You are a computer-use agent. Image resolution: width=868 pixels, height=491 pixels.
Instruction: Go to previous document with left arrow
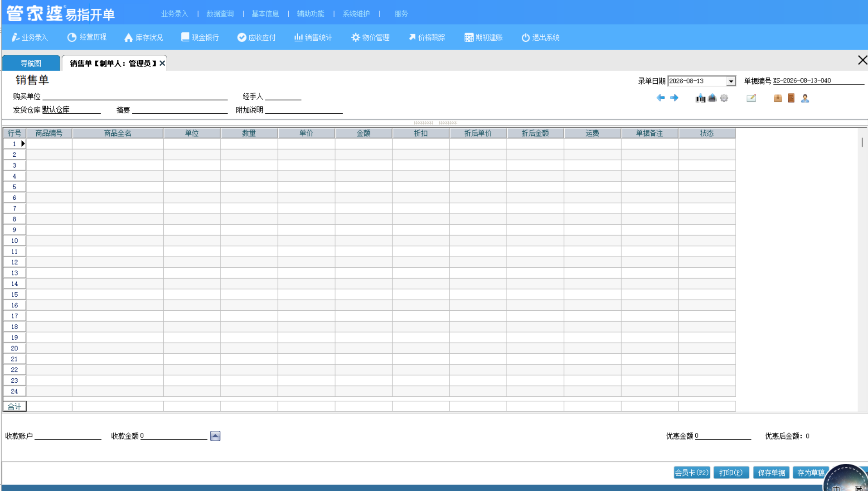pos(661,98)
